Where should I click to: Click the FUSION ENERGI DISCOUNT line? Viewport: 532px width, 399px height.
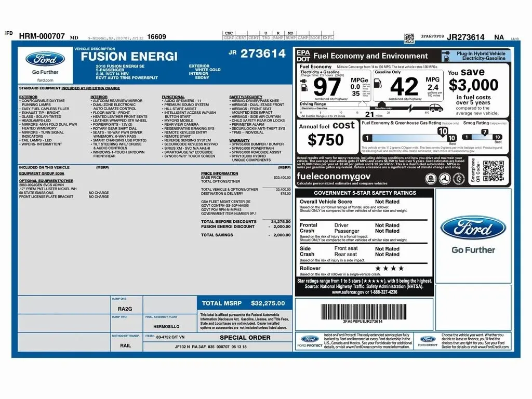(x=246, y=227)
